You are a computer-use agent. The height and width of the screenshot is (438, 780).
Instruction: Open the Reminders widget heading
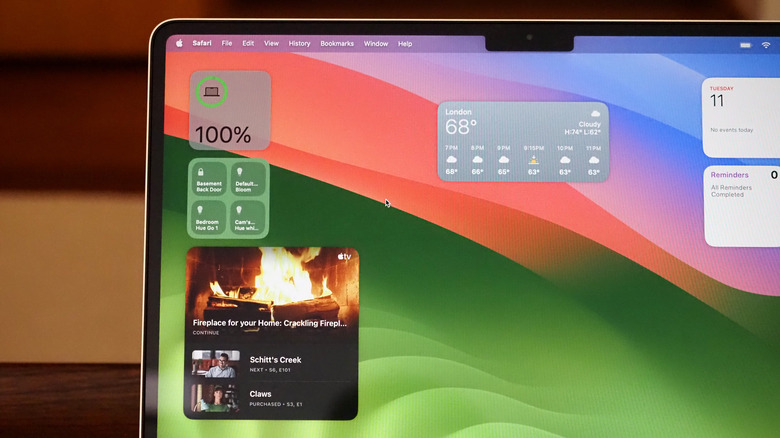[x=729, y=175]
